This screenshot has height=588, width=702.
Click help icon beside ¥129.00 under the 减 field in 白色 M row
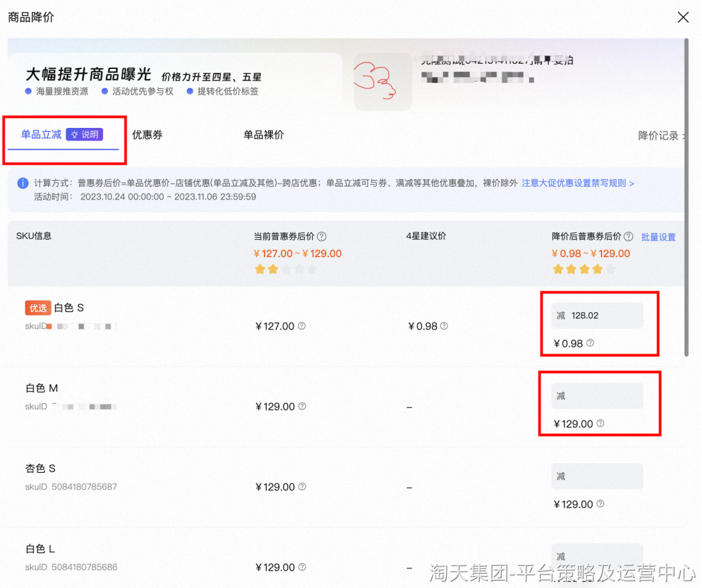600,423
